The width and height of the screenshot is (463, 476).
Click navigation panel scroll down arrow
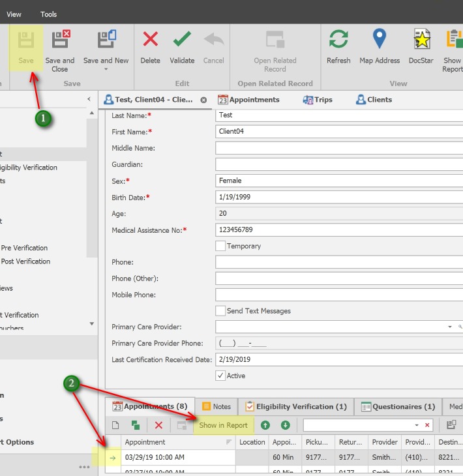(x=92, y=323)
